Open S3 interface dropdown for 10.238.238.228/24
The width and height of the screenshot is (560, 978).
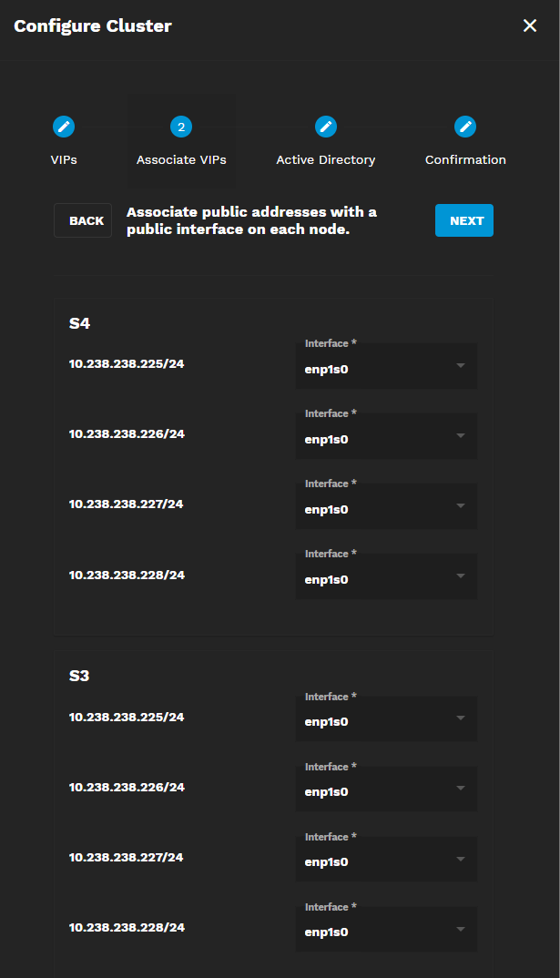tap(386, 930)
